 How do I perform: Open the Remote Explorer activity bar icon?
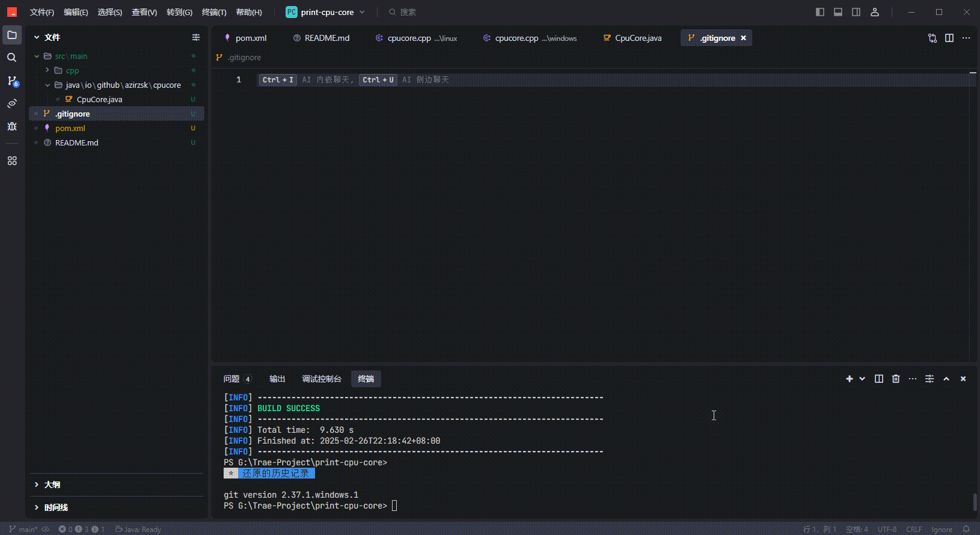(12, 103)
